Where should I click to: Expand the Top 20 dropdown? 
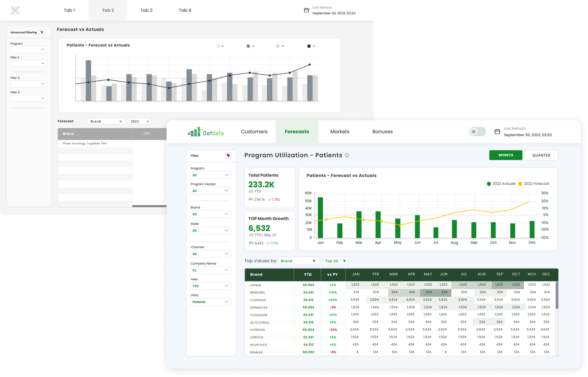(x=335, y=261)
